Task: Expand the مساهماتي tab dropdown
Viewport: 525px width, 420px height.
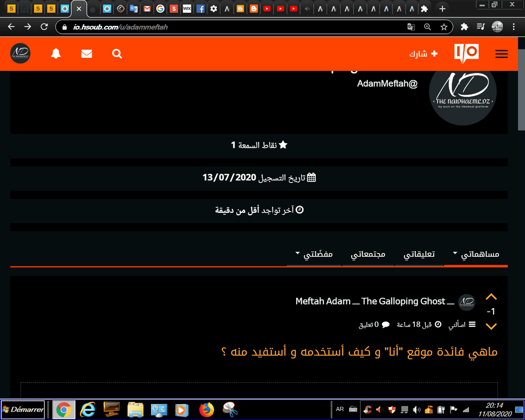Action: pyautogui.click(x=476, y=254)
